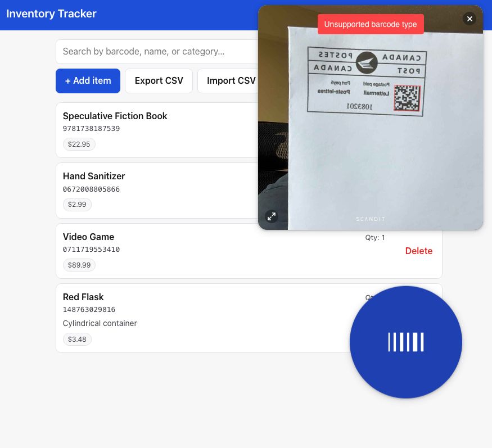Image resolution: width=492 pixels, height=448 pixels.
Task: Click the $22.95 price tag
Action: pos(79,144)
